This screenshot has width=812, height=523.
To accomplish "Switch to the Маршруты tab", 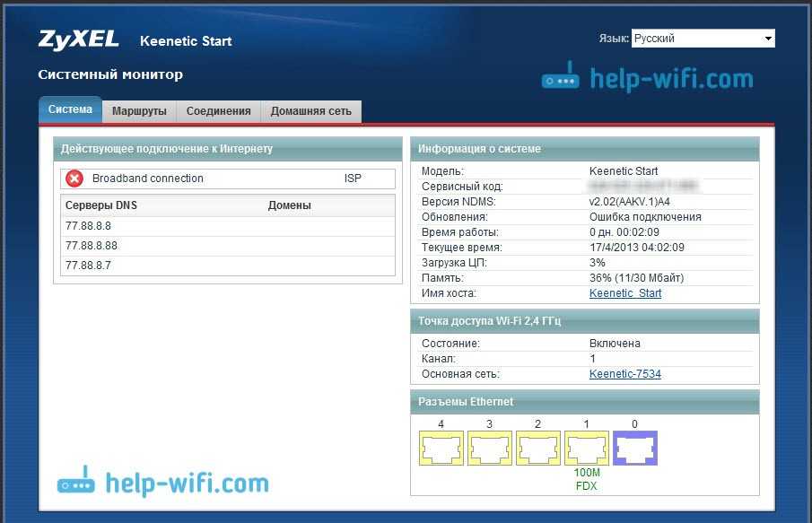I will tap(139, 111).
